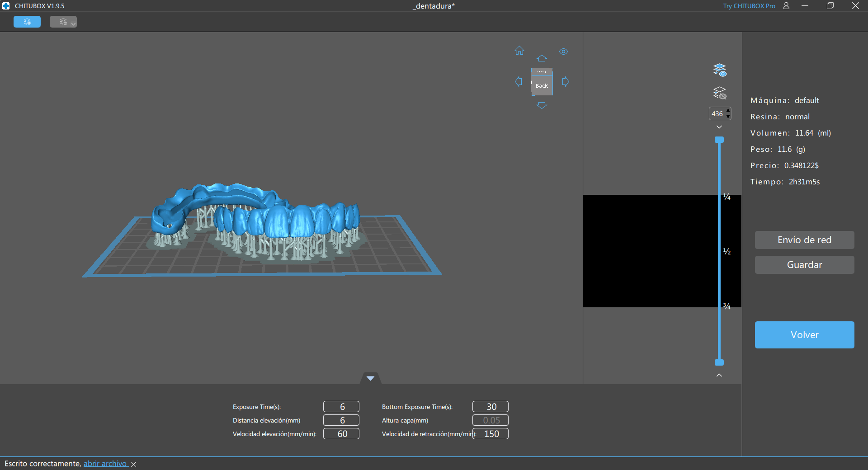Restore down the CHITUBOX window

tap(830, 6)
